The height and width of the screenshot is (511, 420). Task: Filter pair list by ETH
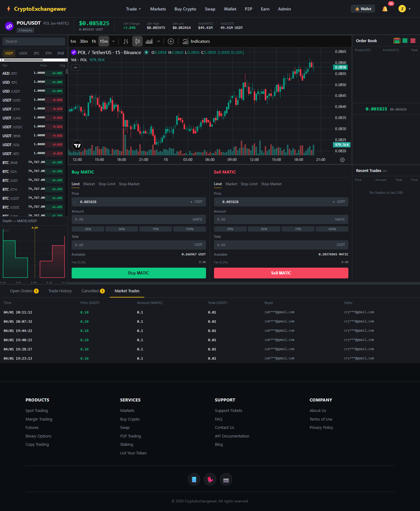click(x=49, y=53)
